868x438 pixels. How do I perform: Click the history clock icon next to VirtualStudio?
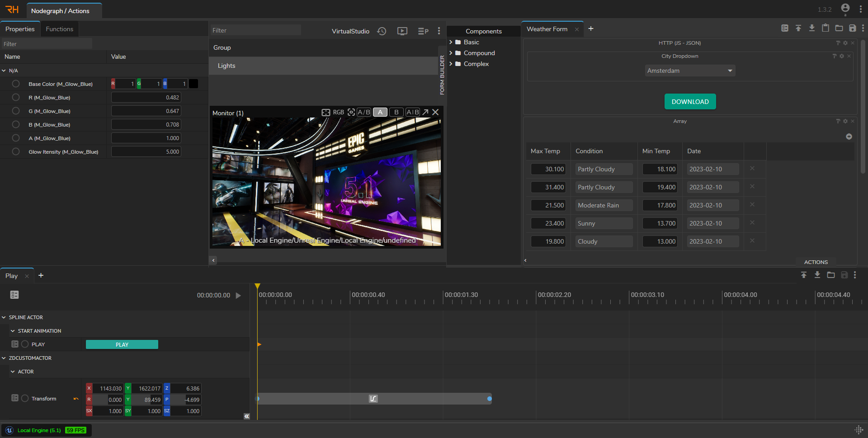click(382, 31)
